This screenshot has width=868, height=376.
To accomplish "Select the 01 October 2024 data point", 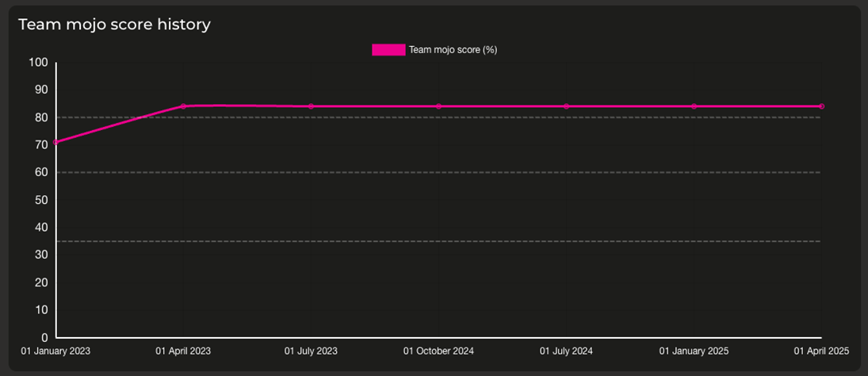I will pyautogui.click(x=438, y=106).
